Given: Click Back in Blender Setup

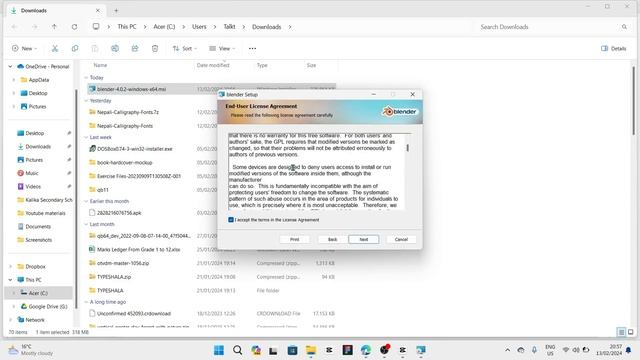Looking at the screenshot, I should [332, 239].
